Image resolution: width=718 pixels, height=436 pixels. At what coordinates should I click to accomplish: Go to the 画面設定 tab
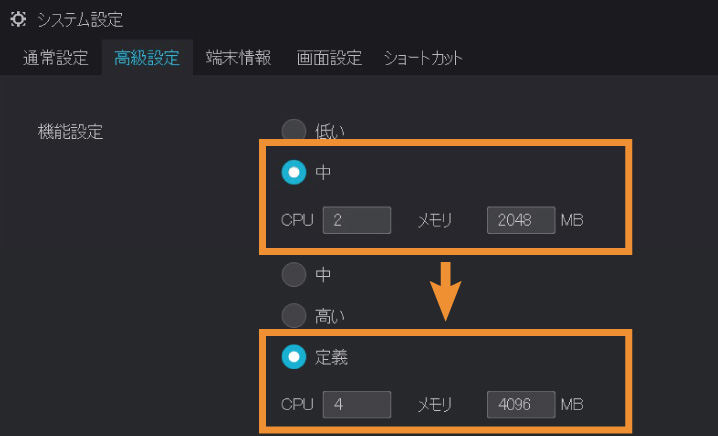pyautogui.click(x=329, y=58)
